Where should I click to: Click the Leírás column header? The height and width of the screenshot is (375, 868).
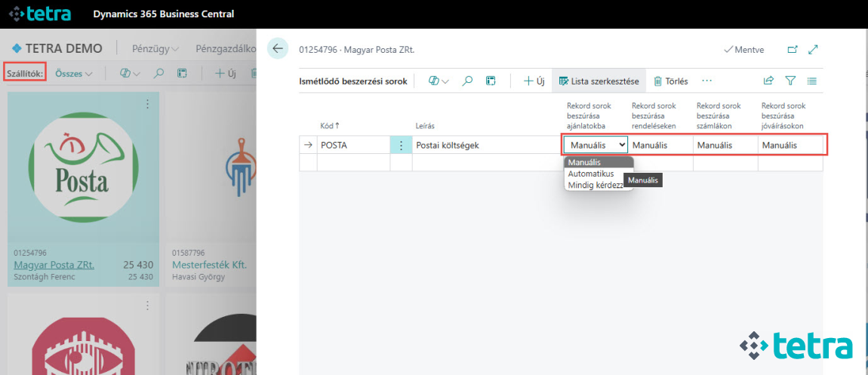pyautogui.click(x=426, y=125)
